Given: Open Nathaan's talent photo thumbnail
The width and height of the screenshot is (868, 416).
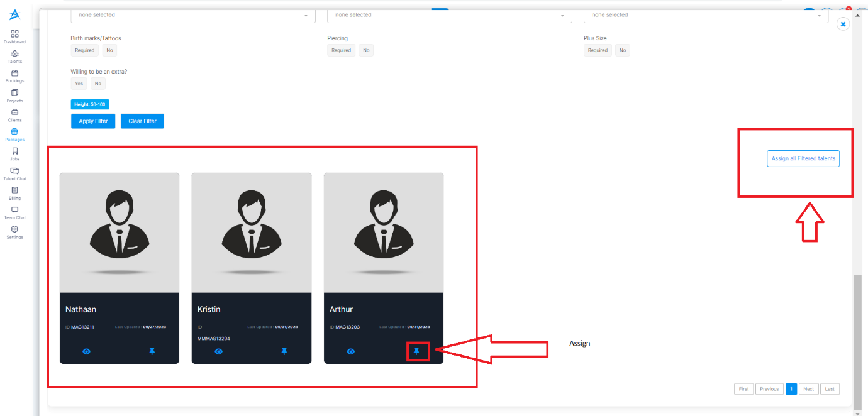Looking at the screenshot, I should pyautogui.click(x=120, y=233).
